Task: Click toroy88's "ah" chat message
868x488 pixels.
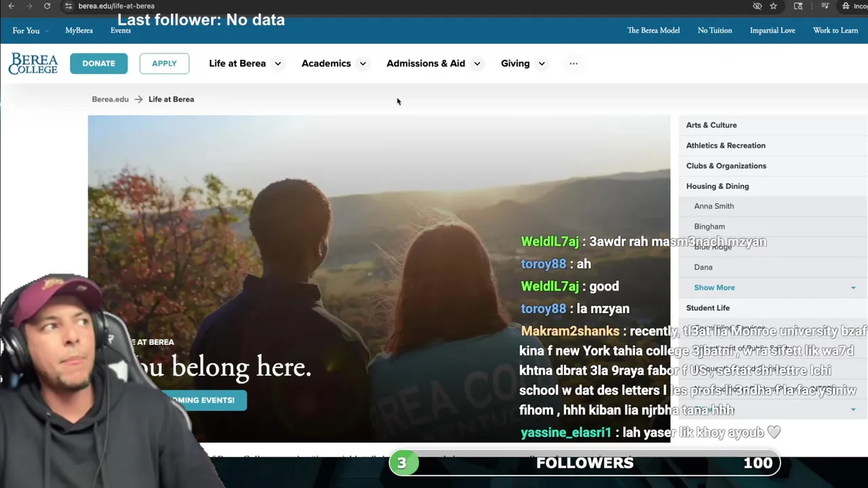Action: [x=583, y=264]
